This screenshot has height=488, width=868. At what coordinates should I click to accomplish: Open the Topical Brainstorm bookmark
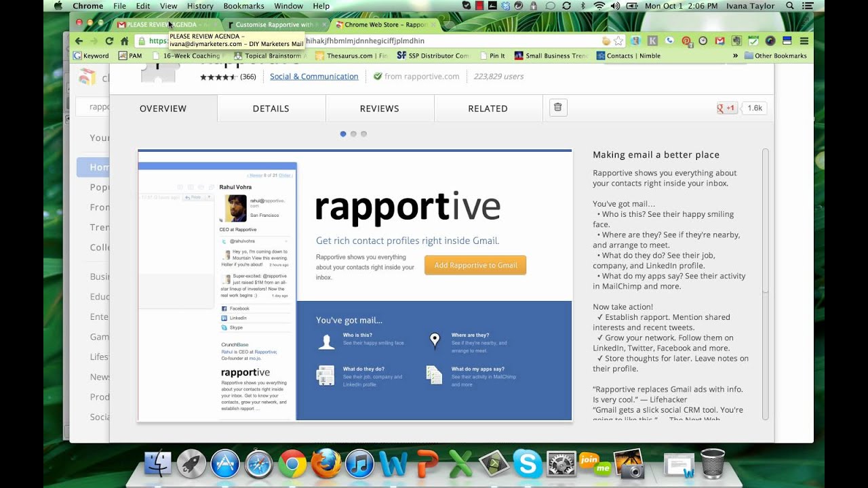[270, 56]
